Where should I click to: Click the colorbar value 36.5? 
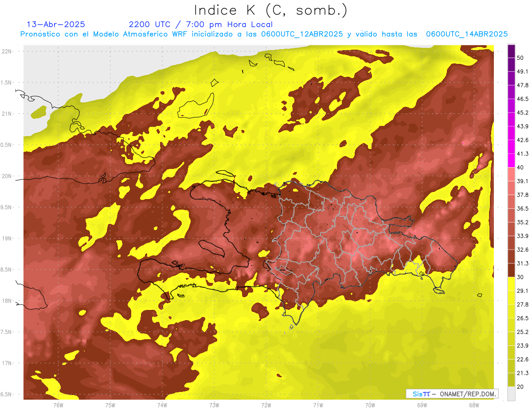pyautogui.click(x=523, y=208)
